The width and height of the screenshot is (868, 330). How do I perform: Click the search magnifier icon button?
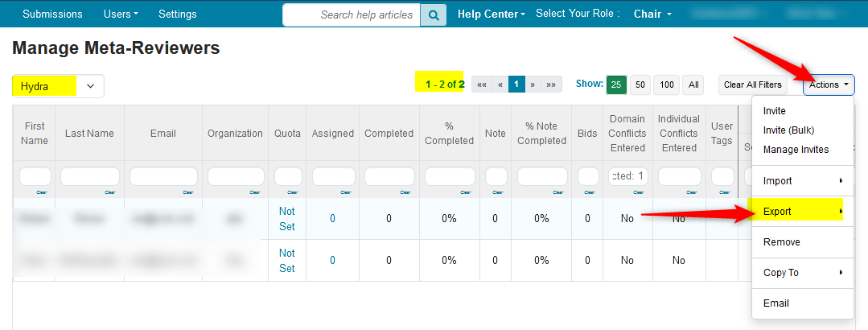point(434,14)
